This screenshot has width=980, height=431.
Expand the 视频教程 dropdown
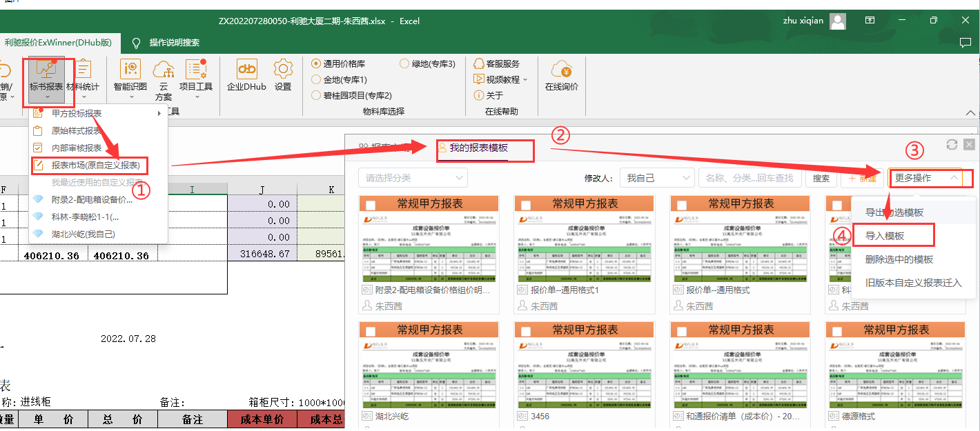pos(525,79)
